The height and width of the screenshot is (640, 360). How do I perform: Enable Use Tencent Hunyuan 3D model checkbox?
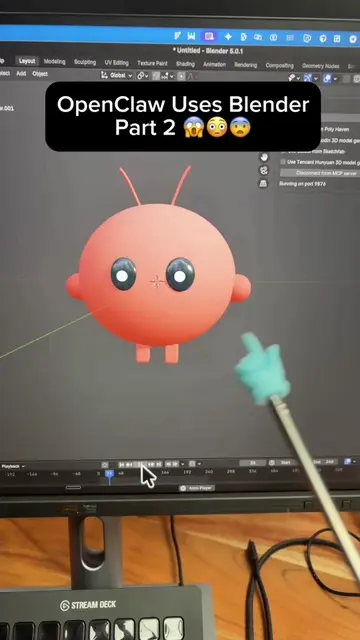click(x=283, y=162)
